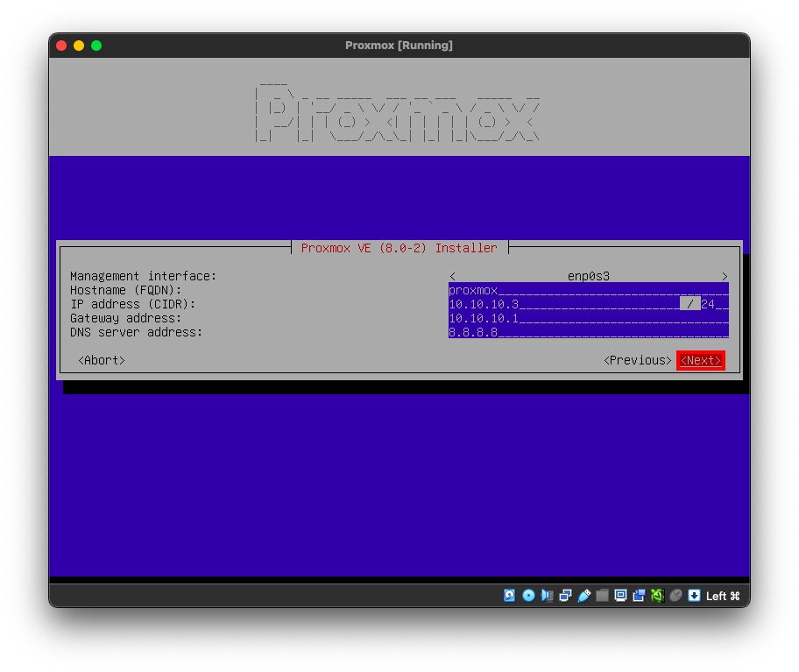This screenshot has width=799, height=672.
Task: Click the keyboard capture arrow icon
Action: [x=694, y=595]
